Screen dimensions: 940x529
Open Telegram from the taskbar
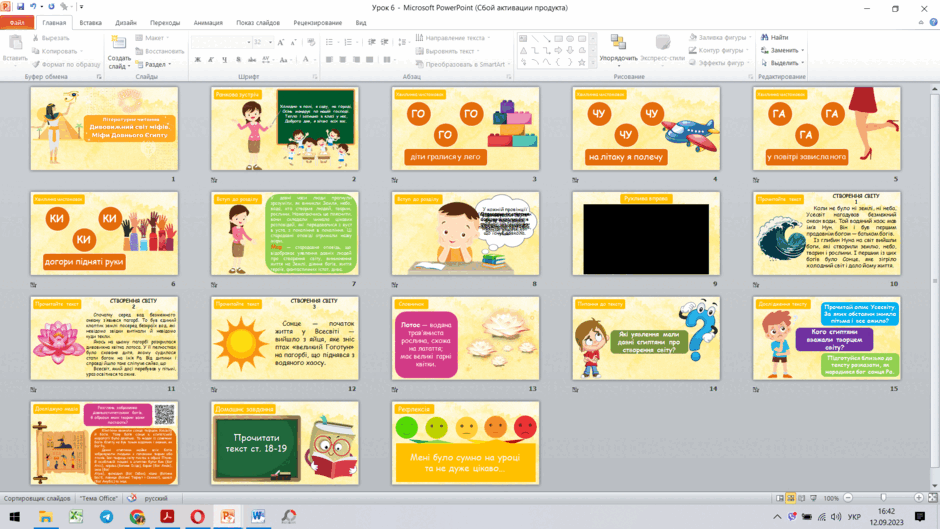106,516
